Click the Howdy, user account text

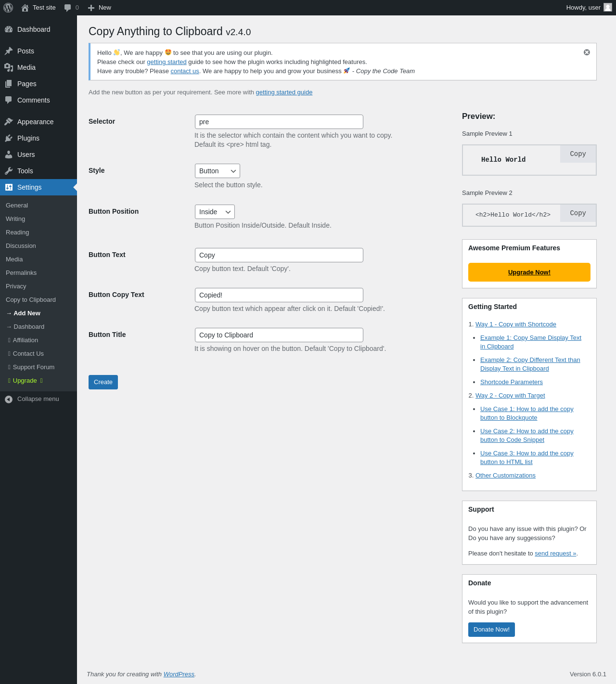pyautogui.click(x=583, y=8)
